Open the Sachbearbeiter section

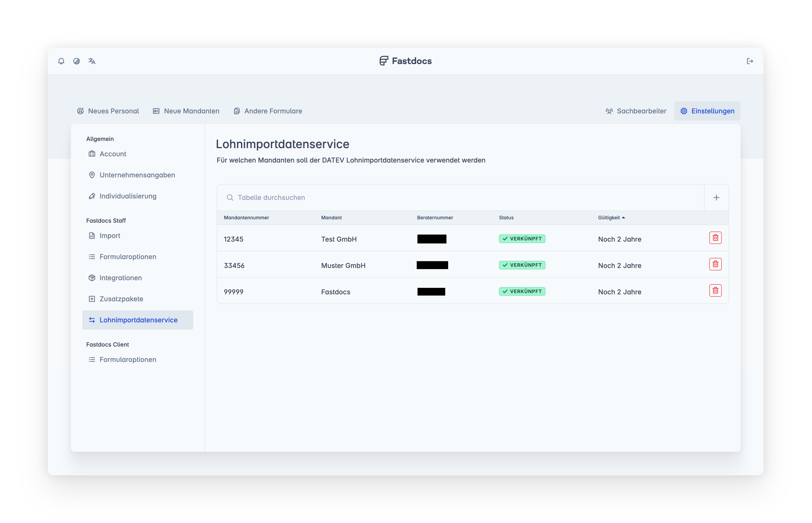[636, 111]
